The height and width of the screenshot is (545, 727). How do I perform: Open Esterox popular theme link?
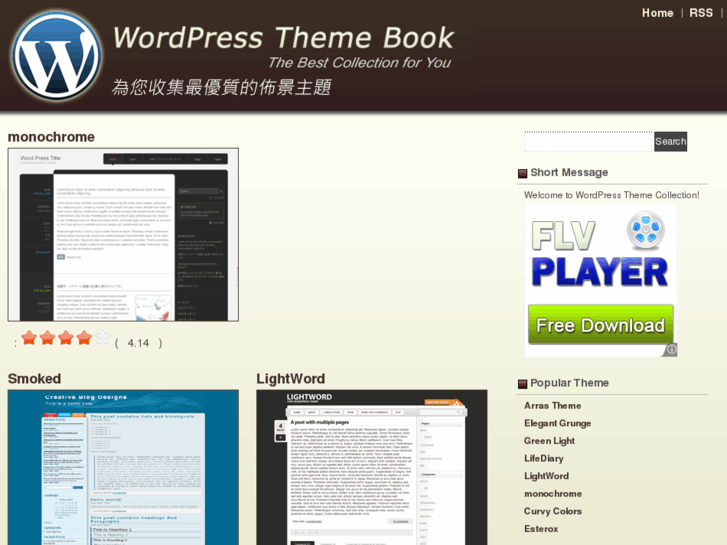click(x=541, y=529)
